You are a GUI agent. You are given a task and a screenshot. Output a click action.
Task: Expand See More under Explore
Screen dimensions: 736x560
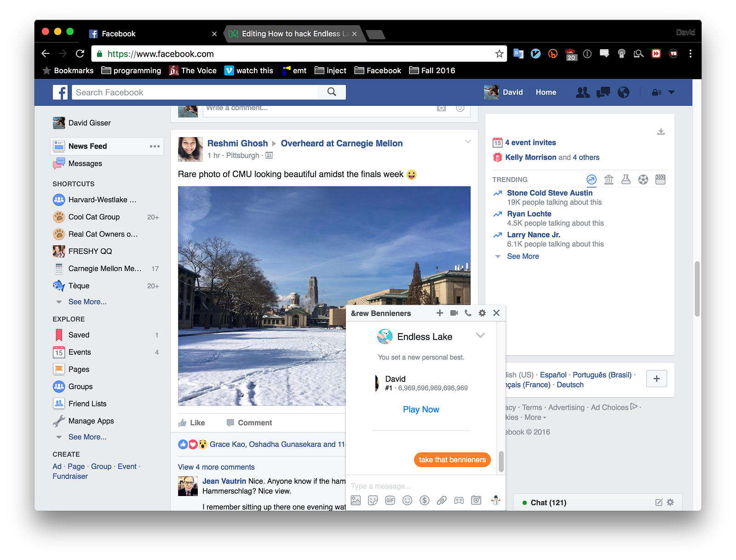coord(87,437)
